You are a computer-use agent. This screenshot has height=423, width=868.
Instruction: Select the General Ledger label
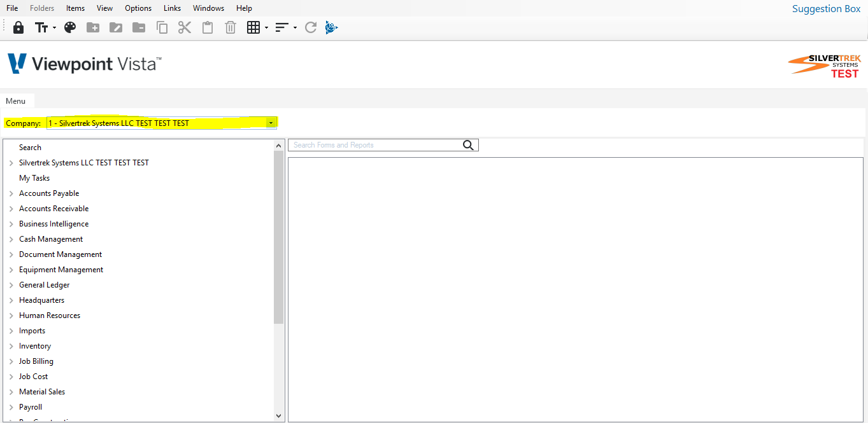pos(45,285)
